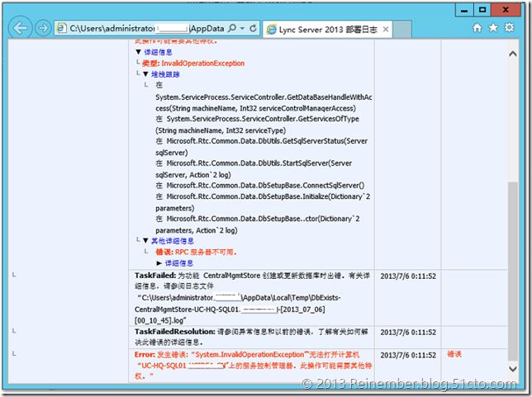Close the Lync Server 2013 部署日志 tab
Viewport: 532px width, 397px height.
click(x=386, y=30)
